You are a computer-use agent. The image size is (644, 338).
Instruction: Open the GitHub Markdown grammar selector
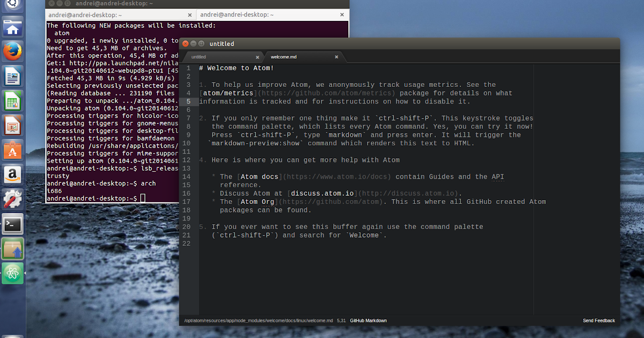click(x=368, y=320)
